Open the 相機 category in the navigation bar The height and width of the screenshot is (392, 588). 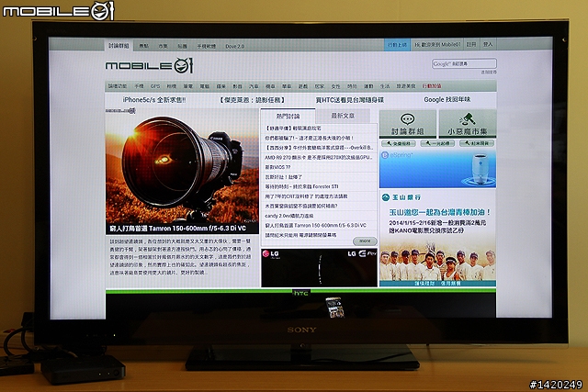pyautogui.click(x=172, y=86)
